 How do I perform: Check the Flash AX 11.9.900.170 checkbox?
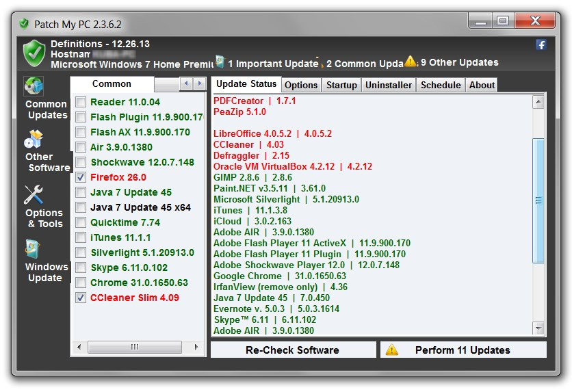pos(81,132)
